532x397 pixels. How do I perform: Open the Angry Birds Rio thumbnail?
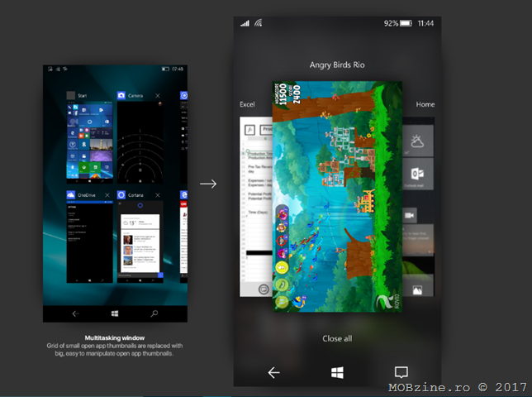pyautogui.click(x=337, y=196)
